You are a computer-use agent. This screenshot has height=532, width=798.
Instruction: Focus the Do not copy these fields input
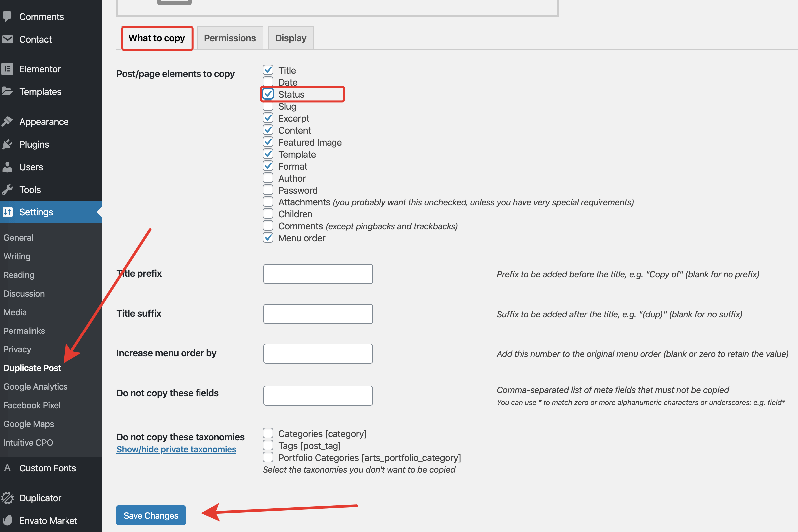coord(318,395)
